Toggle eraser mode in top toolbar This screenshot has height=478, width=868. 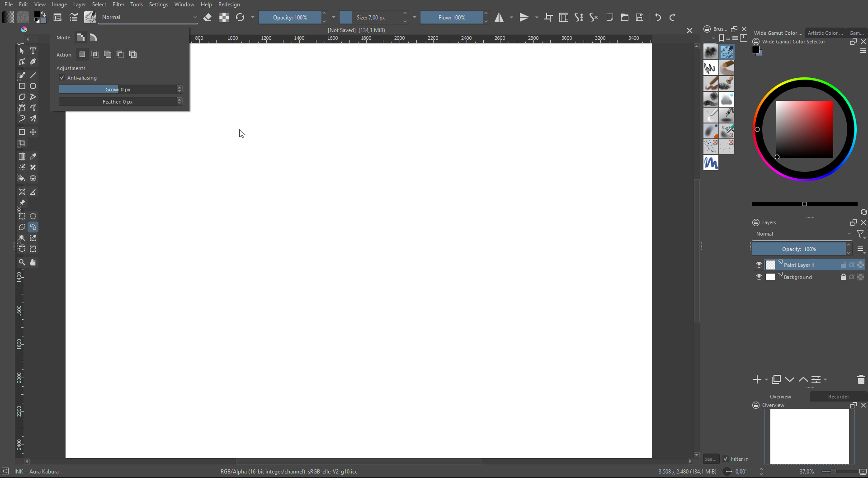coord(208,17)
